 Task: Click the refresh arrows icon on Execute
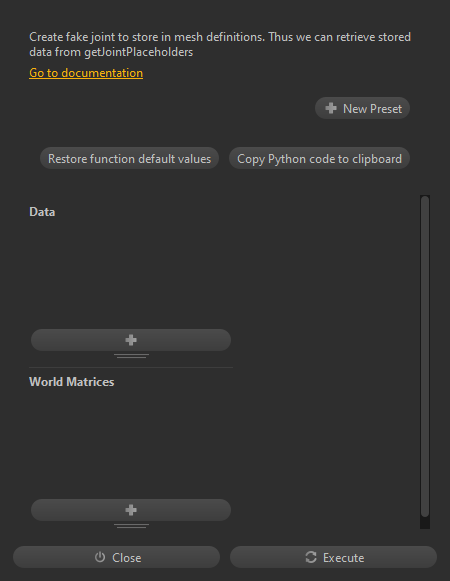pyautogui.click(x=311, y=557)
